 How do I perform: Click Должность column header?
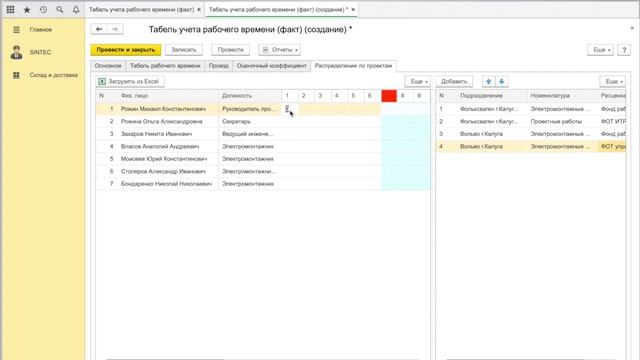coord(250,96)
